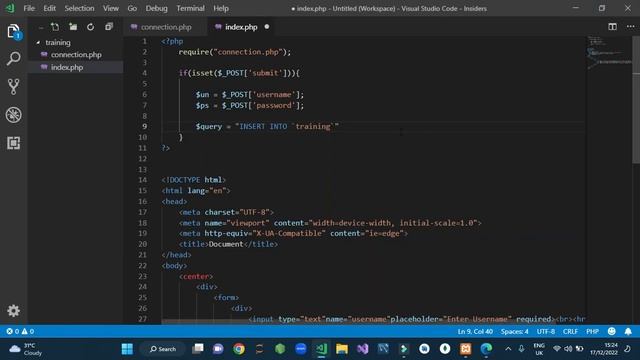The height and width of the screenshot is (360, 640).
Task: Open the Manage gear in activity bar
Action: pos(13,311)
